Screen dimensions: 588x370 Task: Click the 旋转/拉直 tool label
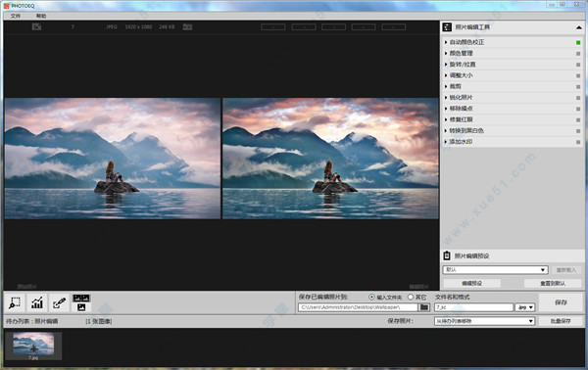463,65
